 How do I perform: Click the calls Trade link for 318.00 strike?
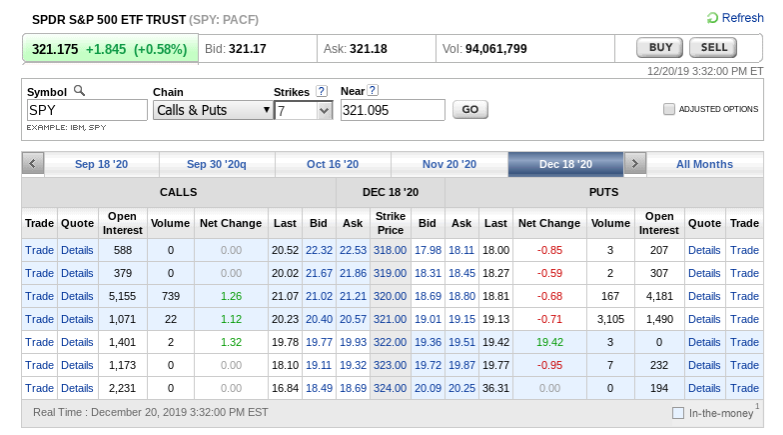[39, 250]
